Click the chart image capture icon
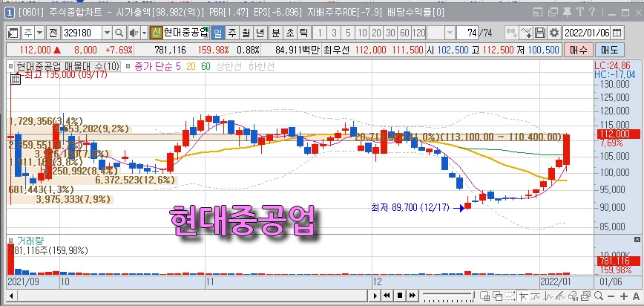 click(x=585, y=296)
